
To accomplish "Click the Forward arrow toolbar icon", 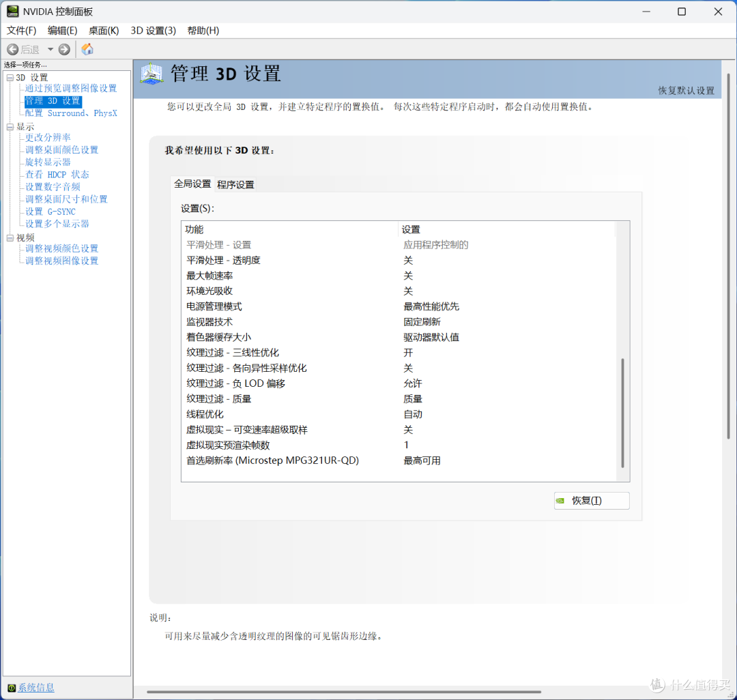I will tap(64, 49).
